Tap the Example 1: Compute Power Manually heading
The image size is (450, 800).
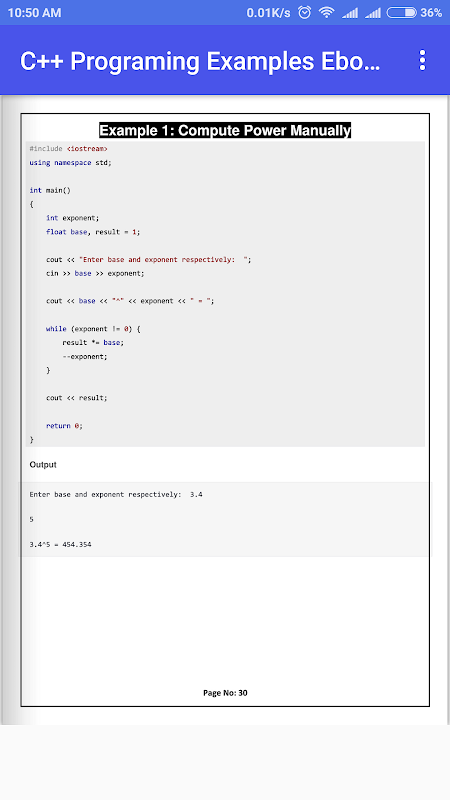[x=225, y=131]
